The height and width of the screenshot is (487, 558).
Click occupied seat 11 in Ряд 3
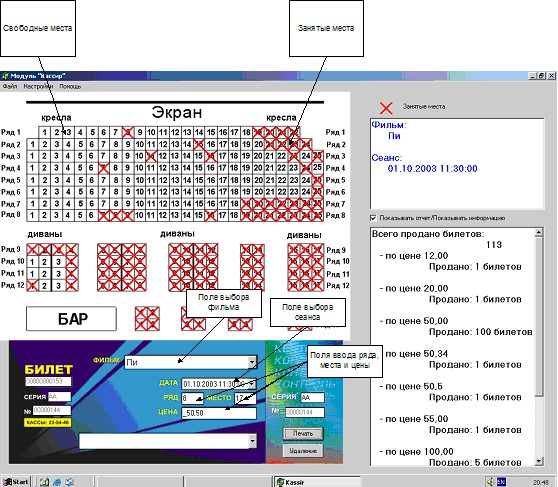tap(151, 156)
